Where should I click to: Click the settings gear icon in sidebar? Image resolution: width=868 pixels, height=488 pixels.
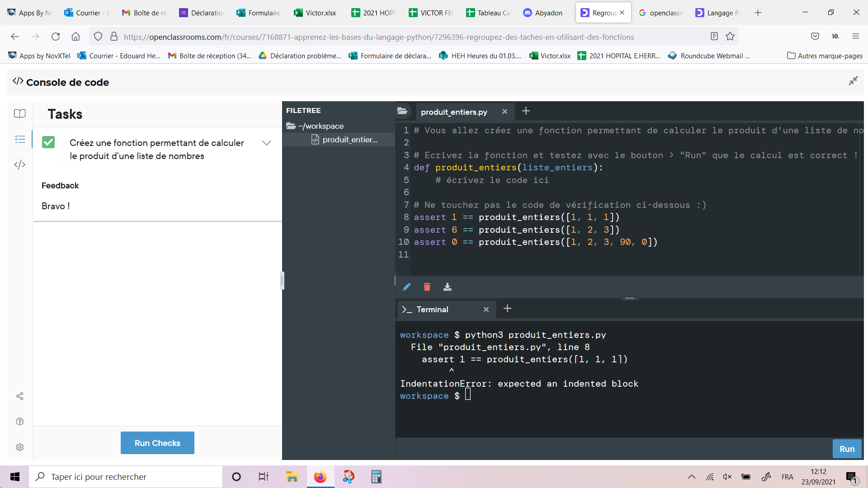(x=20, y=446)
